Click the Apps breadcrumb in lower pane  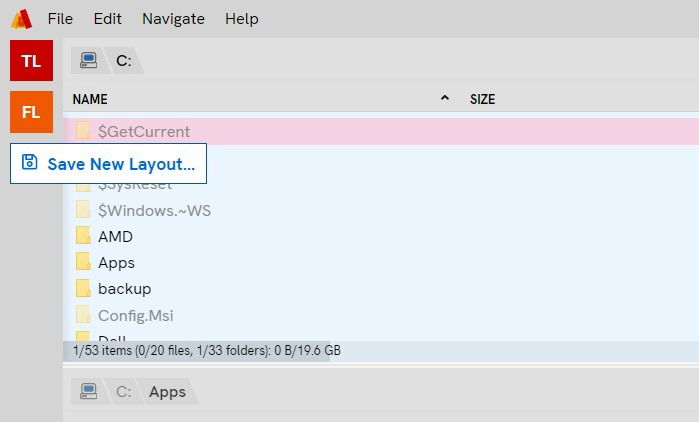pos(167,392)
